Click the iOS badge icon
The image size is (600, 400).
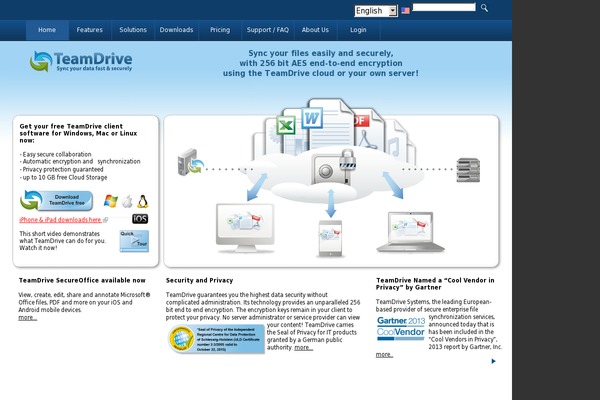tap(140, 219)
